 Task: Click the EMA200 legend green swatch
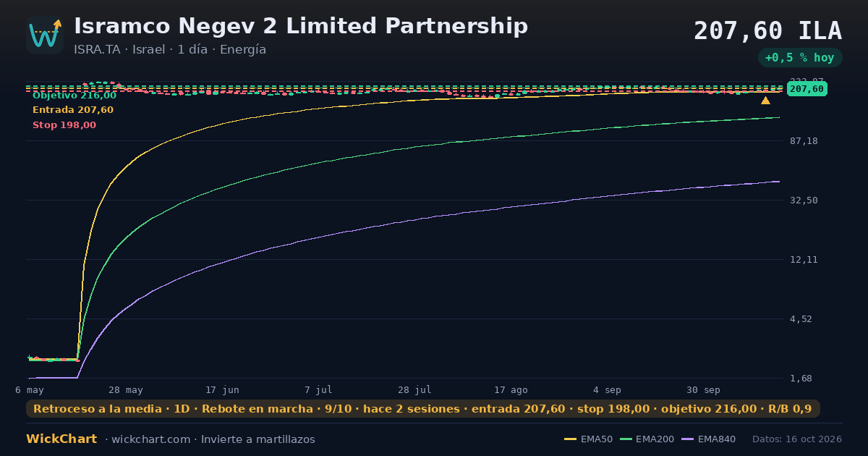click(626, 439)
